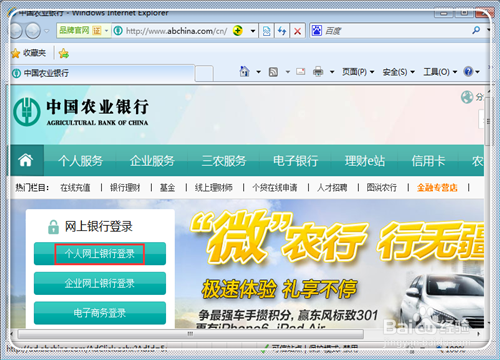500x360 pixels.
Task: Click the 人才招聘 hot link
Action: pos(332,188)
